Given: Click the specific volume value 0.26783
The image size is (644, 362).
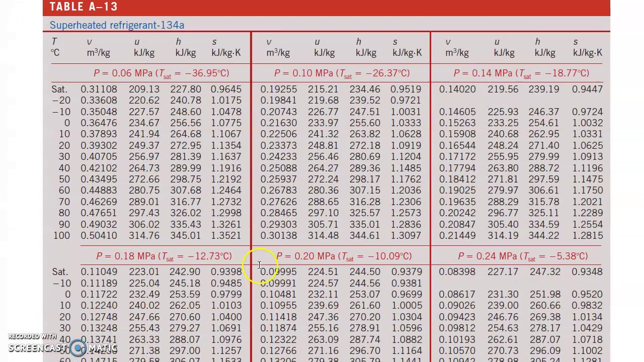Looking at the screenshot, I should pyautogui.click(x=278, y=191).
